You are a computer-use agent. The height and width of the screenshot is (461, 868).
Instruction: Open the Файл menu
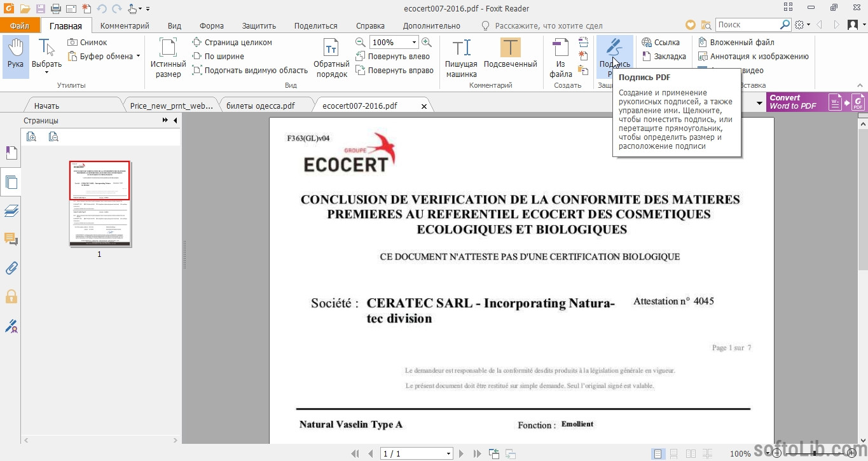point(20,25)
